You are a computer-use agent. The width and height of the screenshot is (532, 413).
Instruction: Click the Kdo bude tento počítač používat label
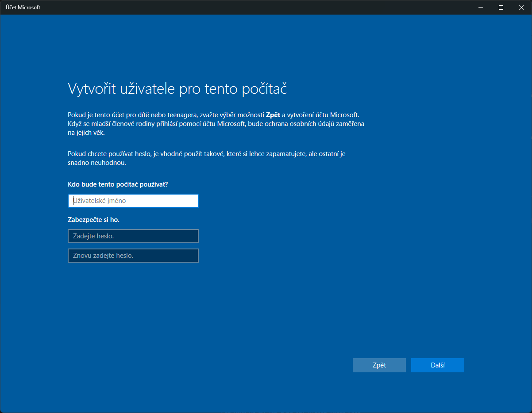[118, 184]
